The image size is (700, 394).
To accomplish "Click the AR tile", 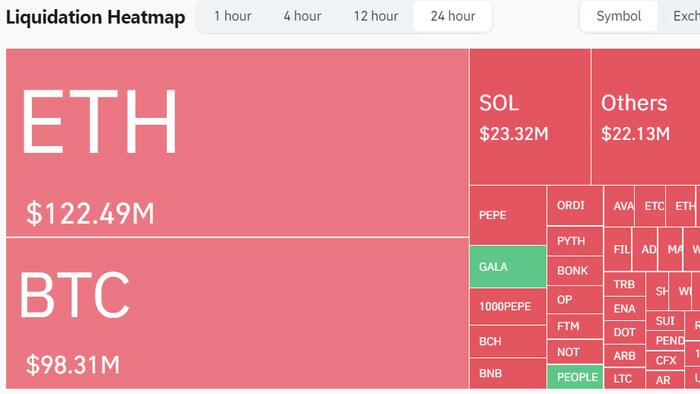I will pos(665,380).
